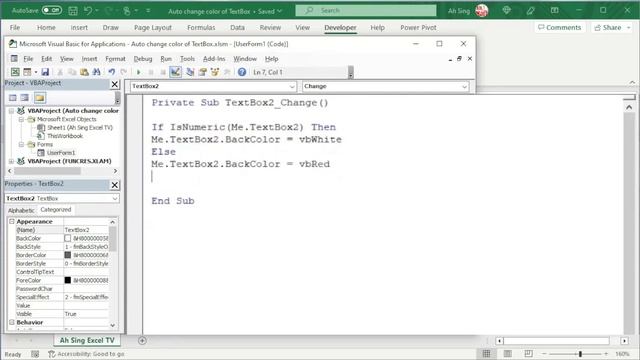
Task: Close the Project - VBAProject pane
Action: point(115,84)
